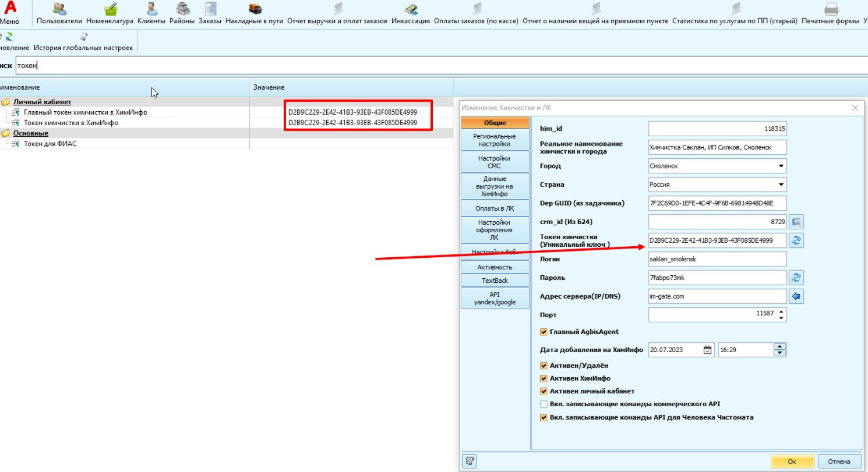
Task: Expand the Город dropdown
Action: (x=781, y=166)
